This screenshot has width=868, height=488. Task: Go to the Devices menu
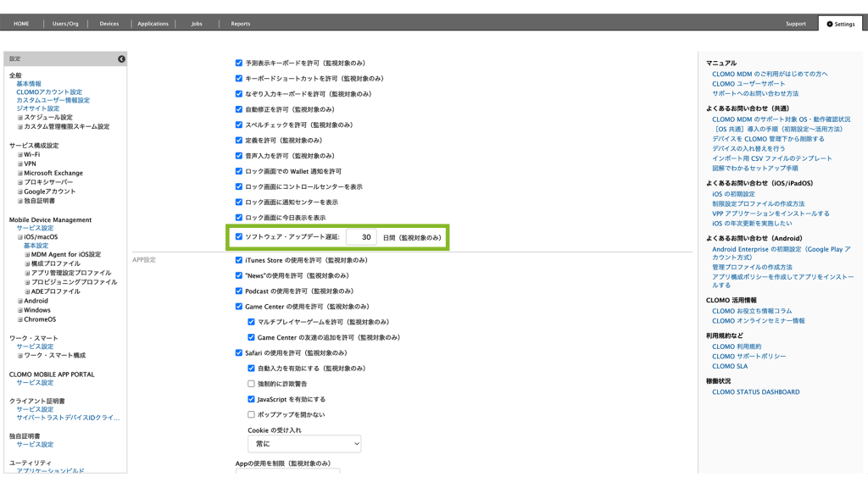point(109,24)
